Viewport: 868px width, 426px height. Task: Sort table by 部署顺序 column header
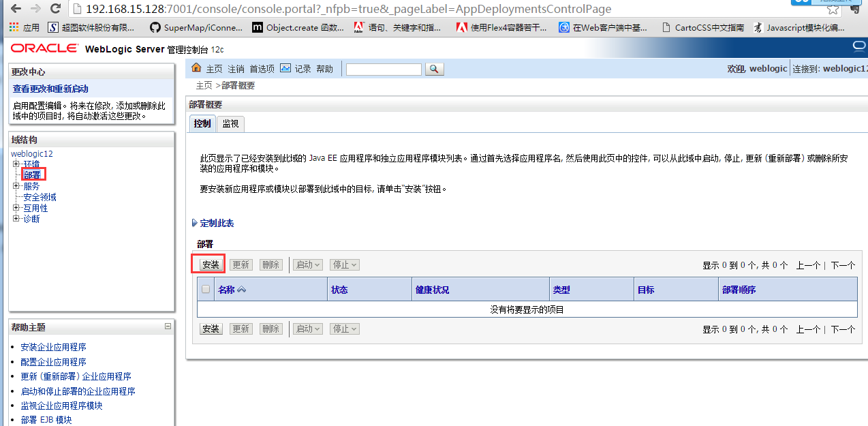coord(739,290)
